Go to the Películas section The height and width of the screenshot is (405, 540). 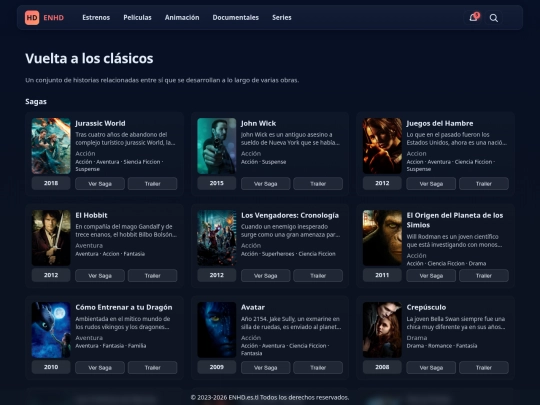[137, 18]
